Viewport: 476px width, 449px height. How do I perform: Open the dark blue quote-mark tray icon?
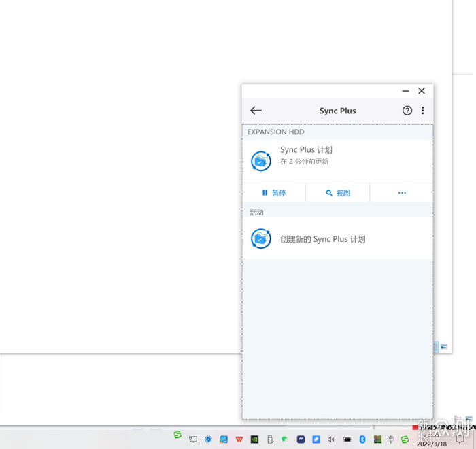pyautogui.click(x=301, y=439)
